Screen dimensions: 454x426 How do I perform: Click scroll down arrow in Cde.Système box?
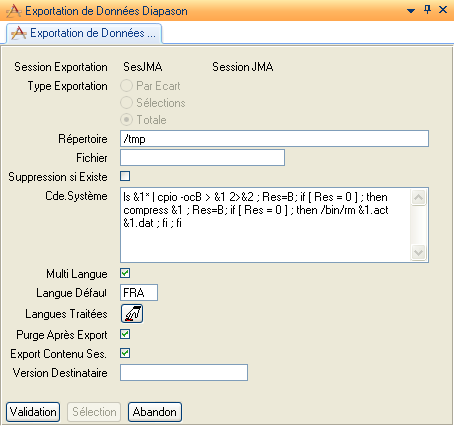tap(418, 252)
